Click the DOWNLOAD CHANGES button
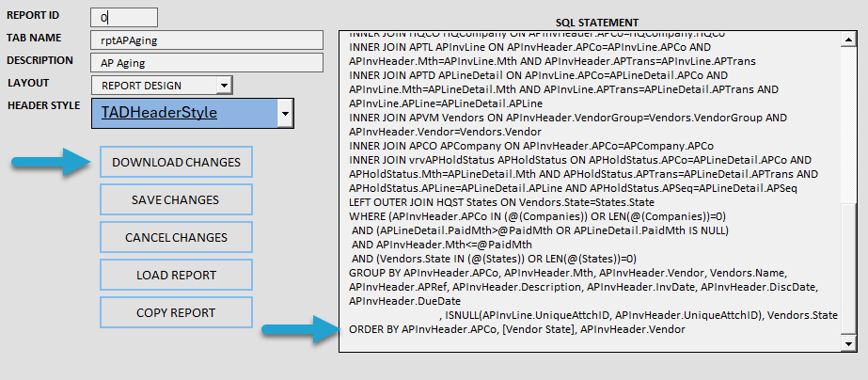The image size is (868, 380). pyautogui.click(x=176, y=163)
